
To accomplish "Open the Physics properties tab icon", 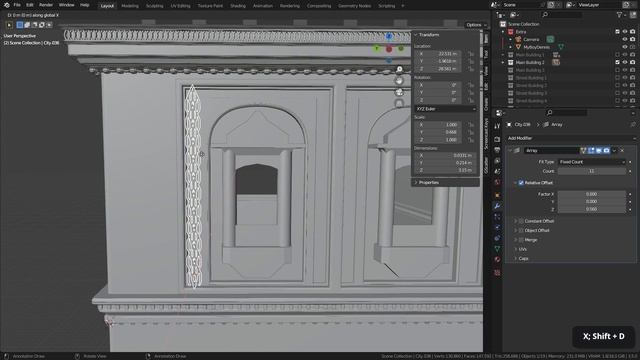I will coord(497,227).
